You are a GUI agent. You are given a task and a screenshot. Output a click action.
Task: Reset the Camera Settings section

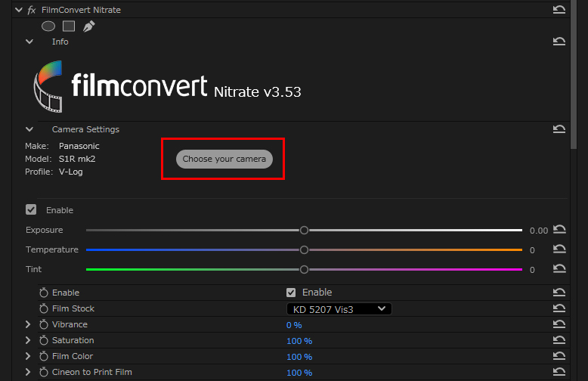click(x=559, y=129)
